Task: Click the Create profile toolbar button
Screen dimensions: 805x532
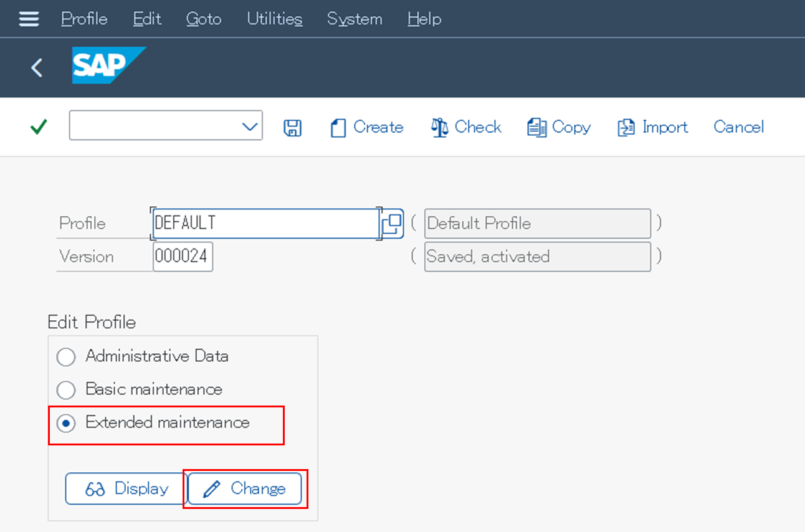Action: (x=366, y=127)
